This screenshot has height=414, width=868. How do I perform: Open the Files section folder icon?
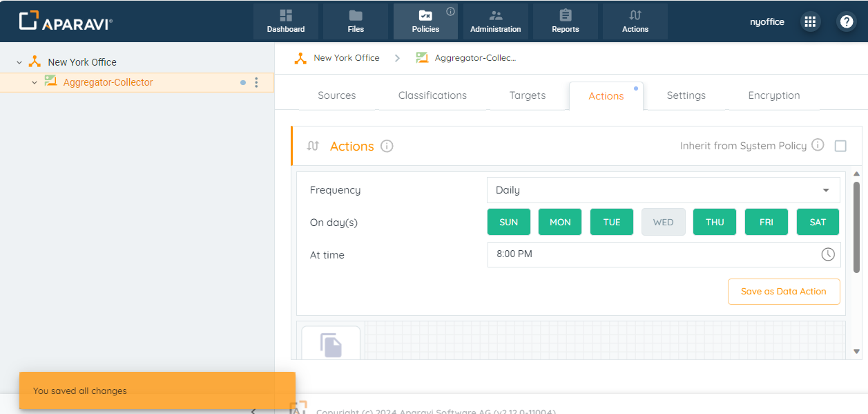click(356, 16)
